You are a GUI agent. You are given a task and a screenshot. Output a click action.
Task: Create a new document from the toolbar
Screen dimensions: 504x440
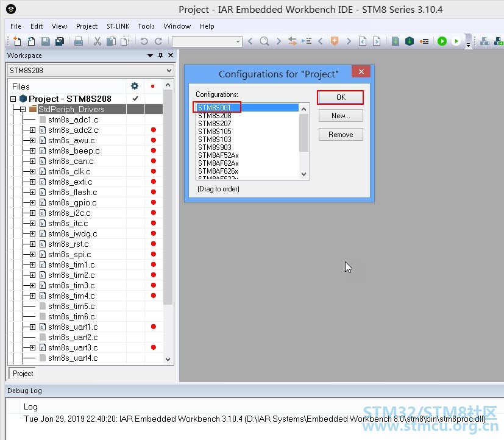click(16, 41)
